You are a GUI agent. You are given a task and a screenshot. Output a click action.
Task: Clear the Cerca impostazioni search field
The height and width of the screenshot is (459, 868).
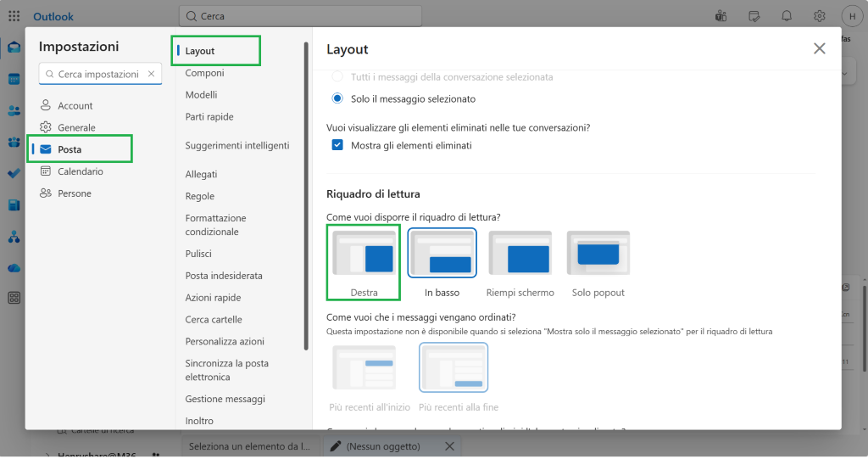click(151, 74)
